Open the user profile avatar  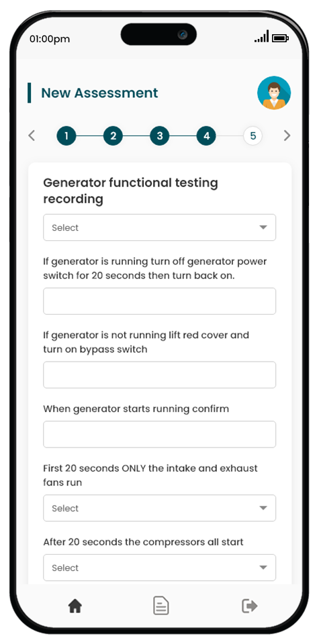click(x=274, y=93)
